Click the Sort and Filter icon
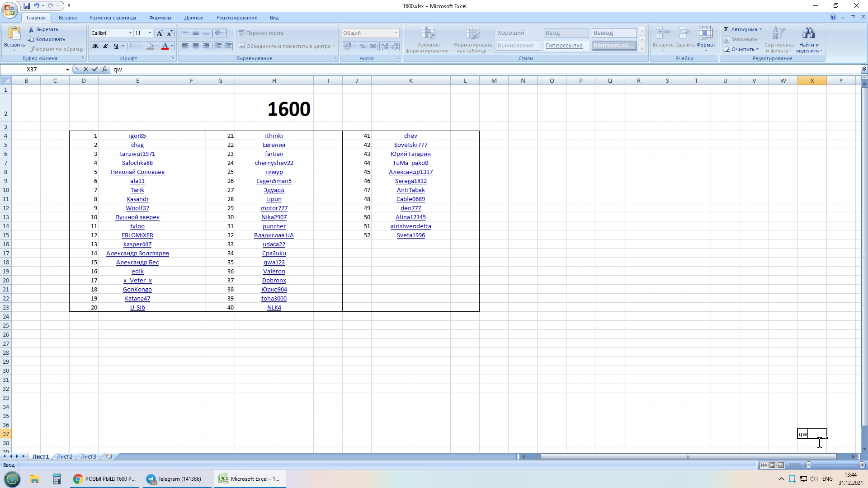Screen dimensions: 868x488 779,34
